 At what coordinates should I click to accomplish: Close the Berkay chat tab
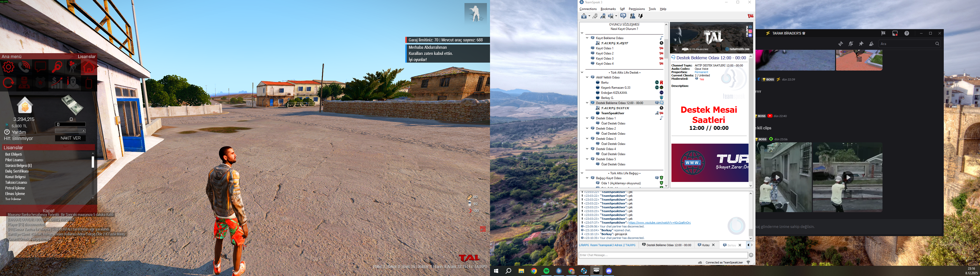tap(740, 245)
